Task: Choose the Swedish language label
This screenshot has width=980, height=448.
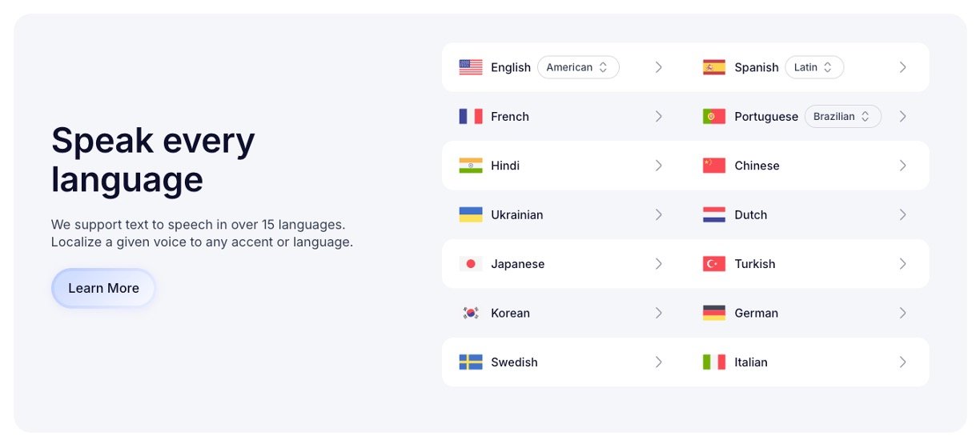Action: (x=514, y=362)
